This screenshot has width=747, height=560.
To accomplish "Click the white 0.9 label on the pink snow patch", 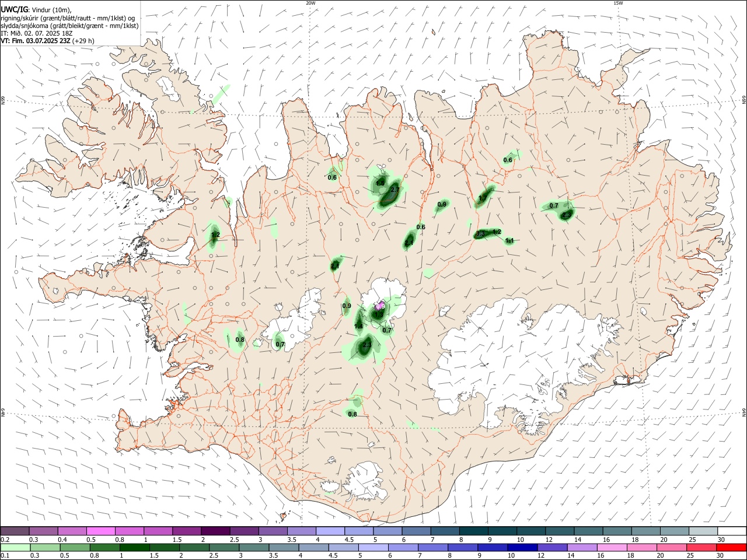I will pos(380,306).
